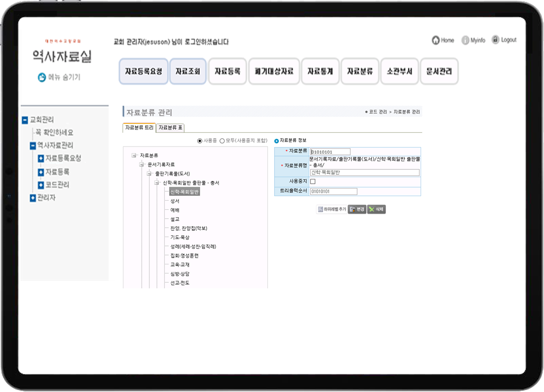Select 설교 in the classification tree
This screenshot has height=392, width=544.
(175, 219)
